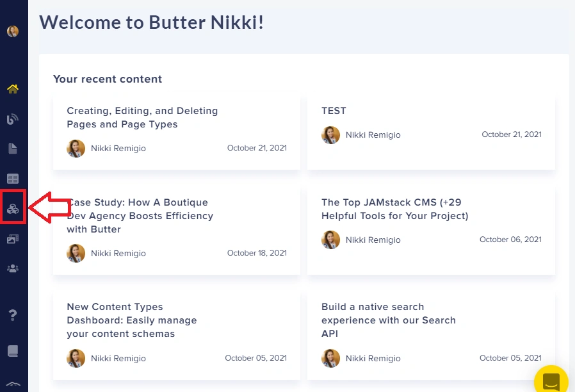Click author avatar on JAMstack CMS card
The image size is (575, 392).
[x=331, y=240]
